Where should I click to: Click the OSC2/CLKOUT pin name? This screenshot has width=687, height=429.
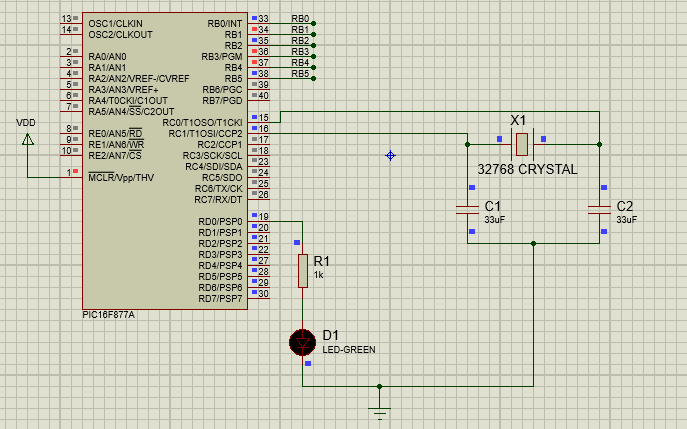(x=120, y=35)
